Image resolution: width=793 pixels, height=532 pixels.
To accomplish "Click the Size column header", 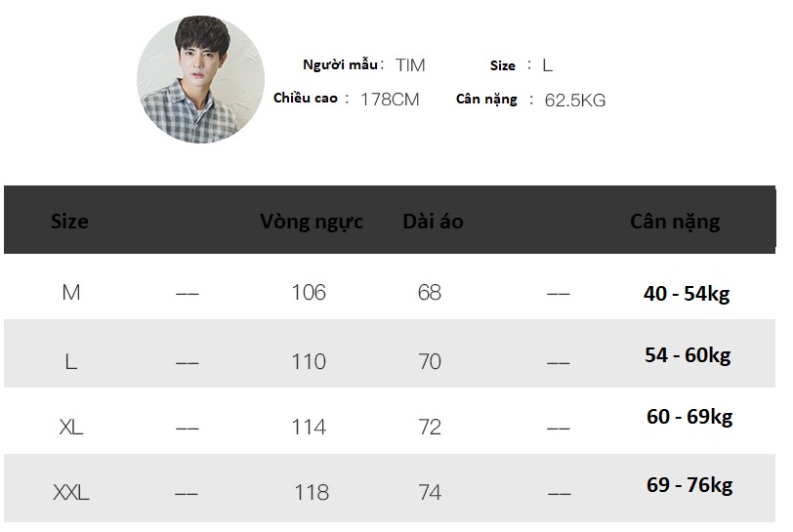I will tap(69, 222).
